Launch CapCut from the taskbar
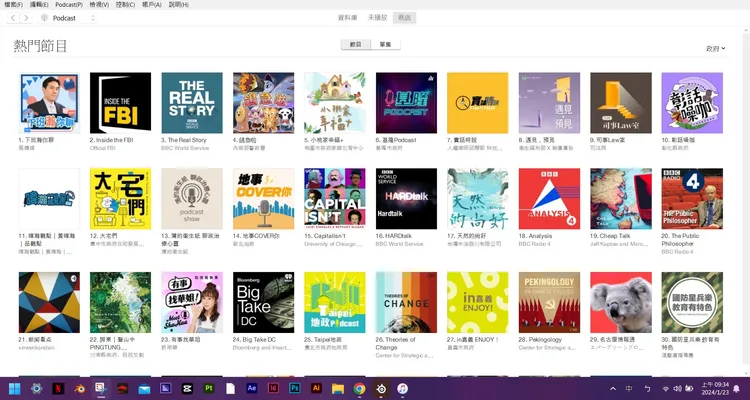 point(187,389)
